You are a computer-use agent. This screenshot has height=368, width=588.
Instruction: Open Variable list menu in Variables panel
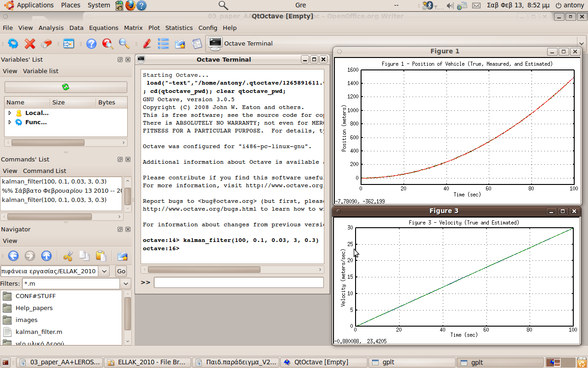tap(41, 71)
